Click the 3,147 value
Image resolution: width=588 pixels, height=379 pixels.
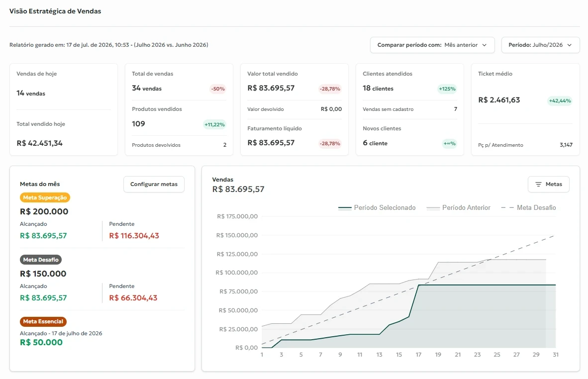click(x=566, y=145)
